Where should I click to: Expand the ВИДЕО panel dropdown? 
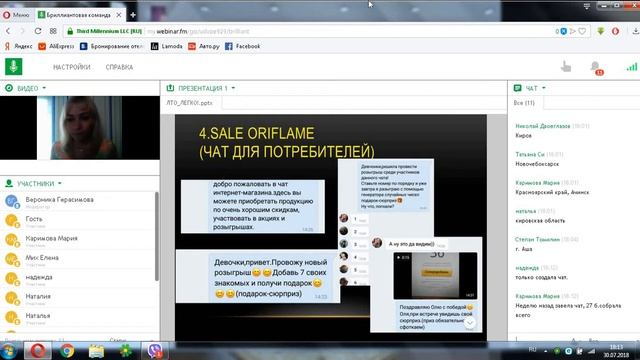pos(44,88)
